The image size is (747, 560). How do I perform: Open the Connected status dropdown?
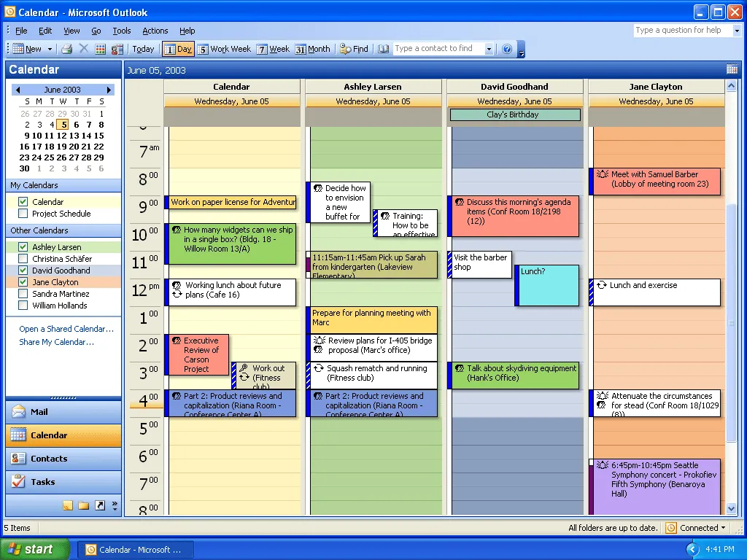coord(723,528)
